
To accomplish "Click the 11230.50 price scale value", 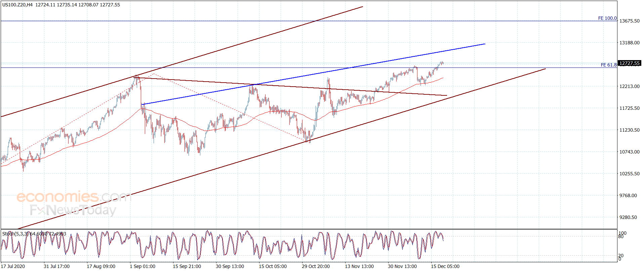I will pos(630,130).
